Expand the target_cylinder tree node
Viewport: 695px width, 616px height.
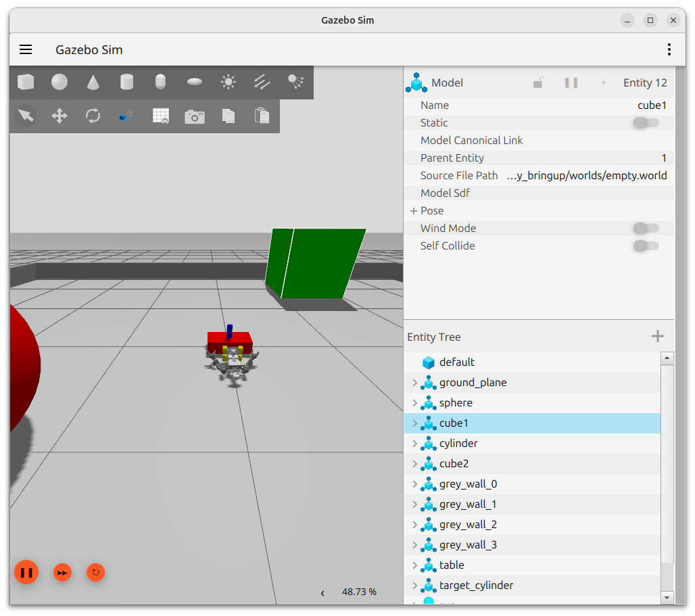pos(414,586)
